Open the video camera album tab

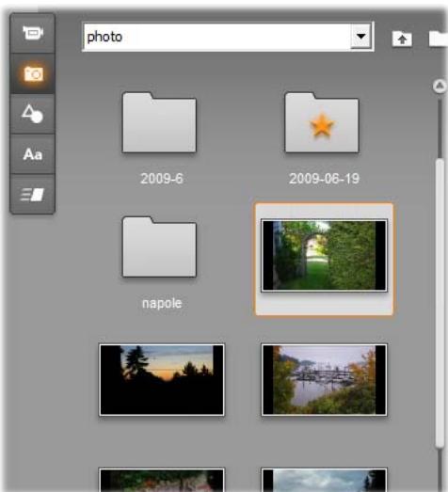[x=33, y=33]
